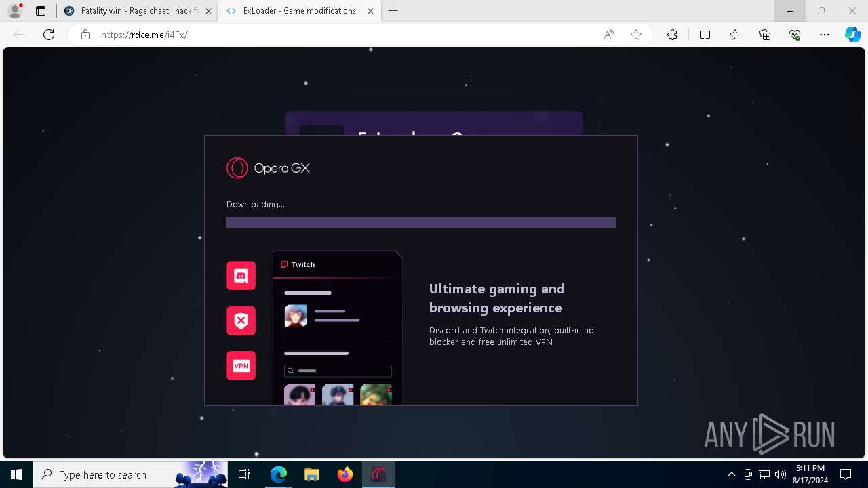The height and width of the screenshot is (488, 868).
Task: Refresh the current page
Action: [x=49, y=35]
